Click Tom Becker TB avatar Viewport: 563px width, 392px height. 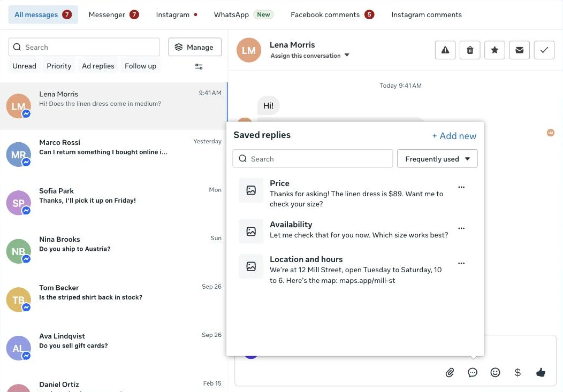[x=18, y=300]
